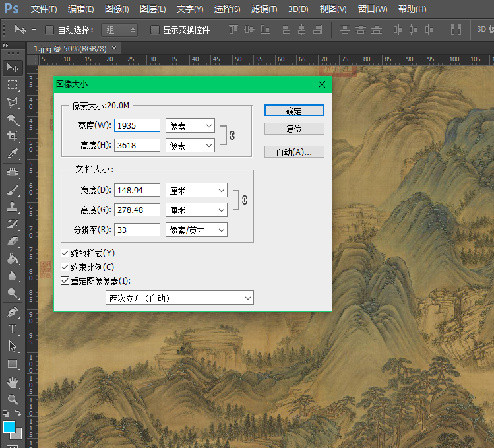
Task: Select the Healing Brush patch tool
Action: pos(13,173)
